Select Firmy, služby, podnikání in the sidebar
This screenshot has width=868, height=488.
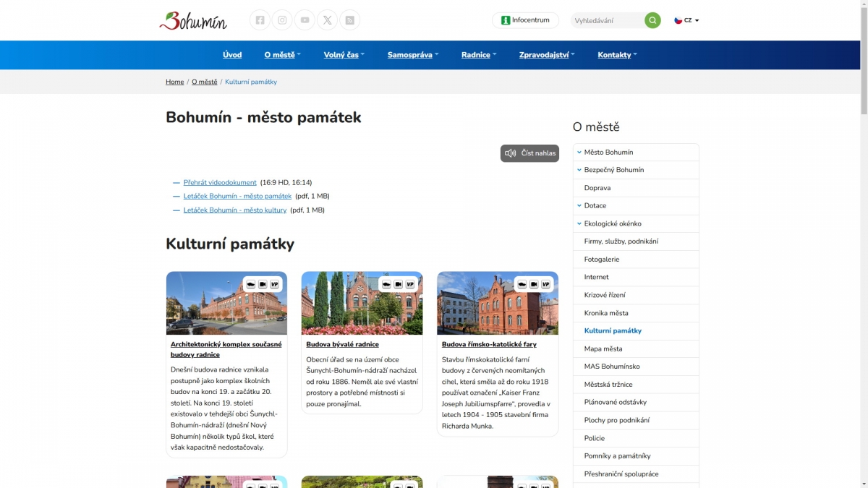tap(636, 241)
